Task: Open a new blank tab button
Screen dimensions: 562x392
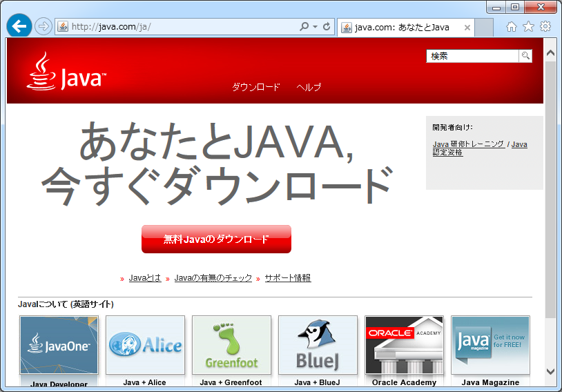Action: coord(484,28)
